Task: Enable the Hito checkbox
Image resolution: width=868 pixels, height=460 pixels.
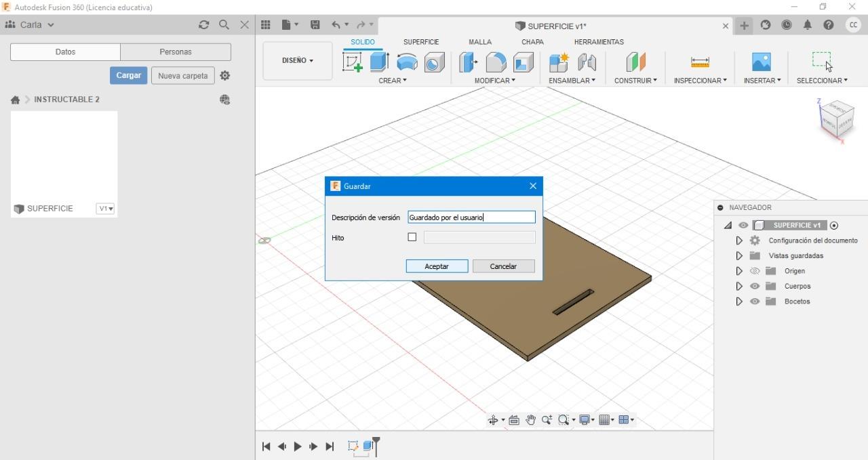Action: click(x=412, y=237)
